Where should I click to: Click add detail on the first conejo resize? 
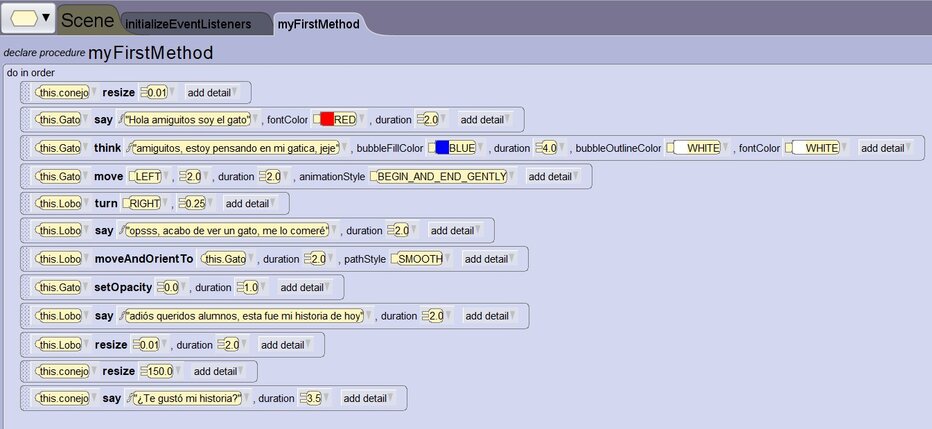point(211,93)
